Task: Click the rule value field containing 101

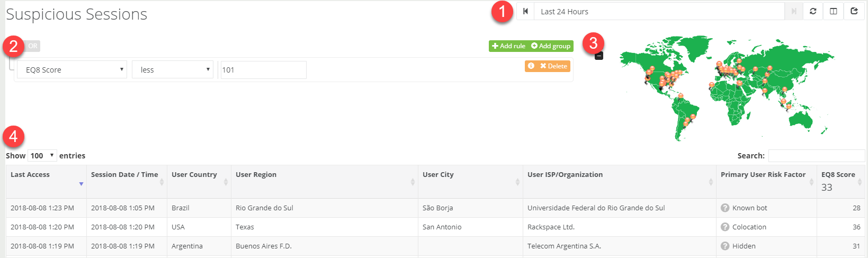Action: (263, 69)
